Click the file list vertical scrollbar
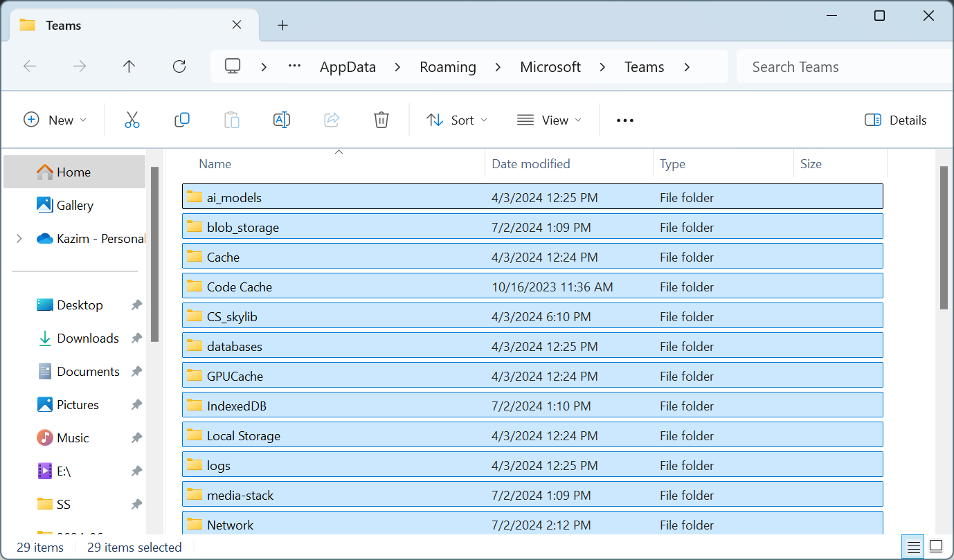The image size is (954, 560). coord(944,237)
